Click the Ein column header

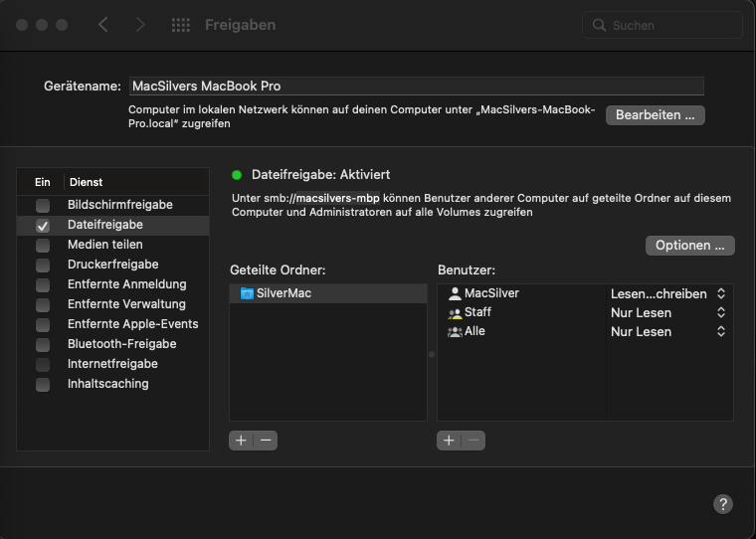coord(42,182)
